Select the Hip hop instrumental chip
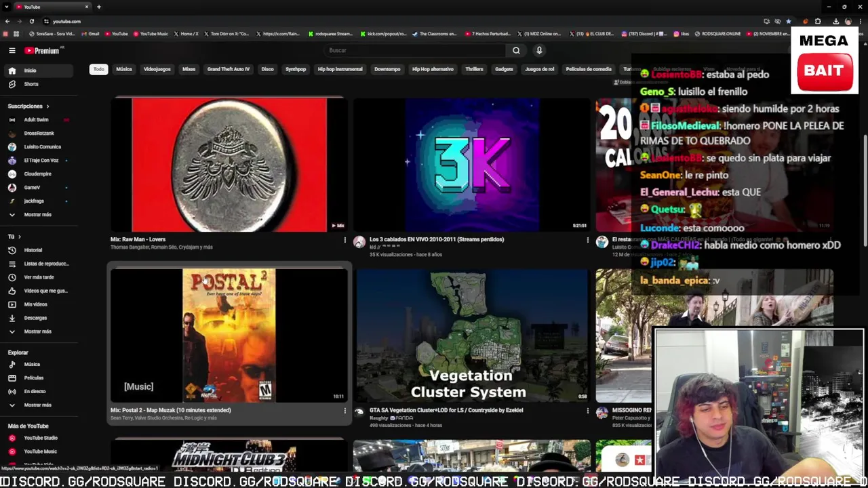 (340, 69)
